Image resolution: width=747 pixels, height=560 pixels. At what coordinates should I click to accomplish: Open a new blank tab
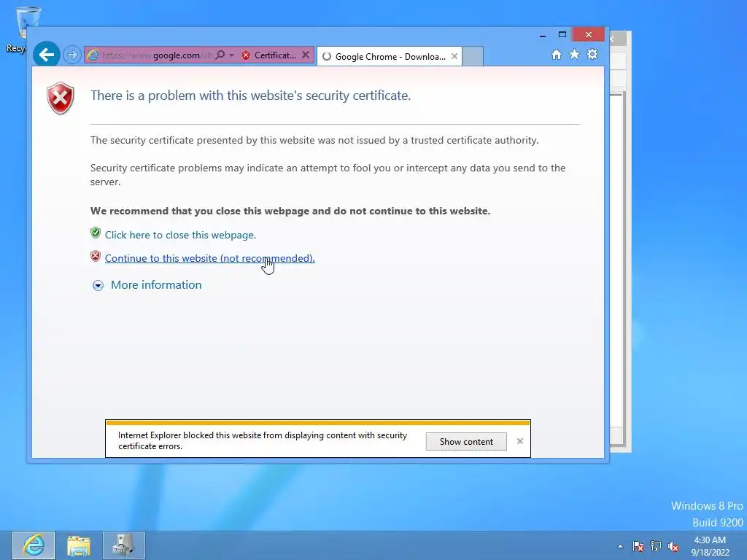point(473,56)
